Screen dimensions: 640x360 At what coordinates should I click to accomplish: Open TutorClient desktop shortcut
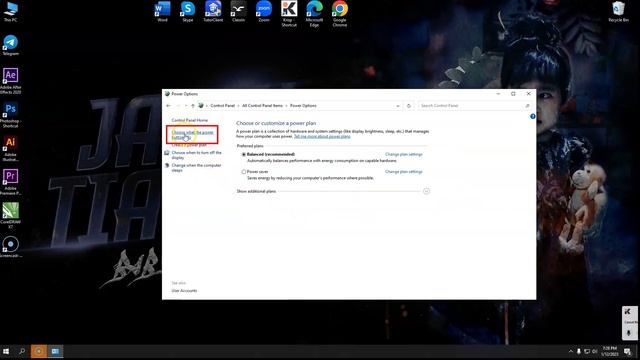[213, 11]
